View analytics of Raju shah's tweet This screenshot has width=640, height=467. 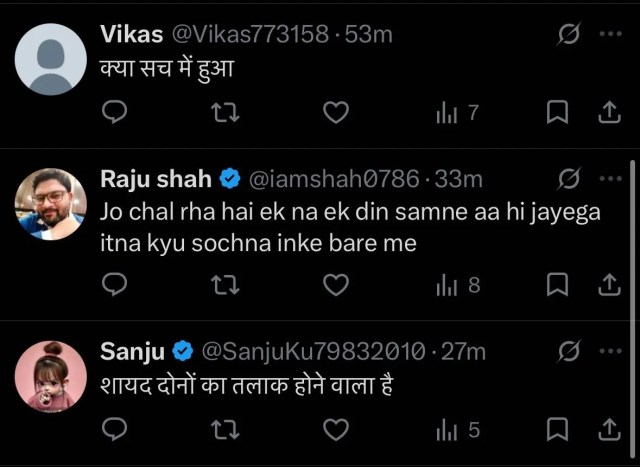click(458, 285)
